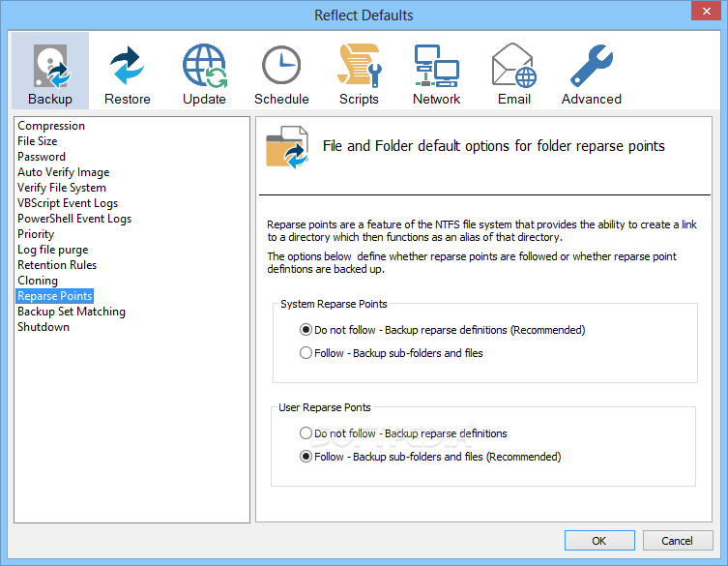Open Retention Rules settings
The image size is (728, 566).
point(57,265)
